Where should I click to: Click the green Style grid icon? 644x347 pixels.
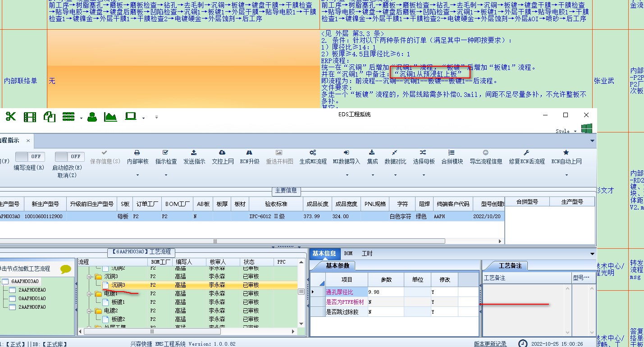click(586, 129)
